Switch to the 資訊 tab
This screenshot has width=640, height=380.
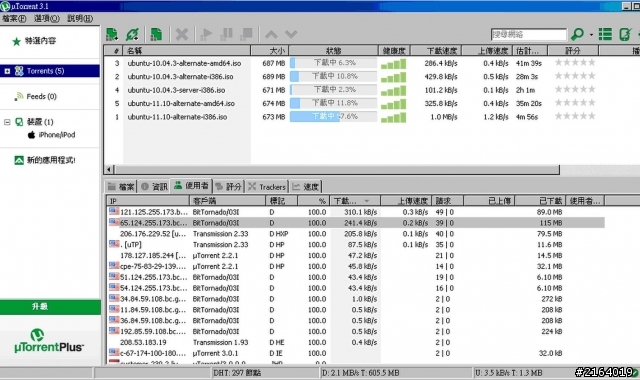(154, 187)
